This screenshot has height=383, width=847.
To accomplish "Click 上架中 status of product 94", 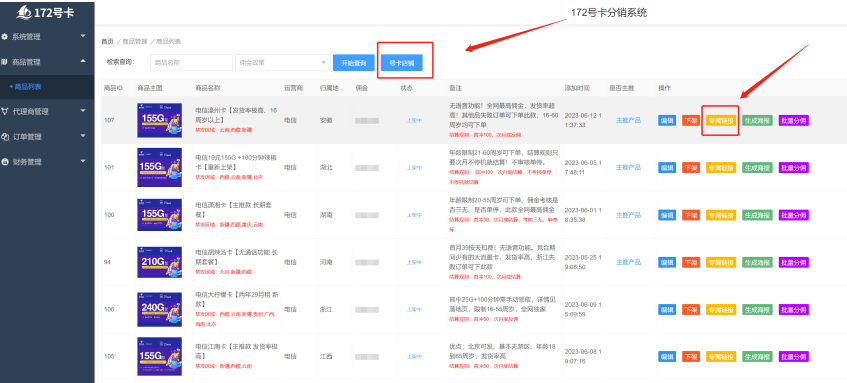I will click(x=414, y=263).
